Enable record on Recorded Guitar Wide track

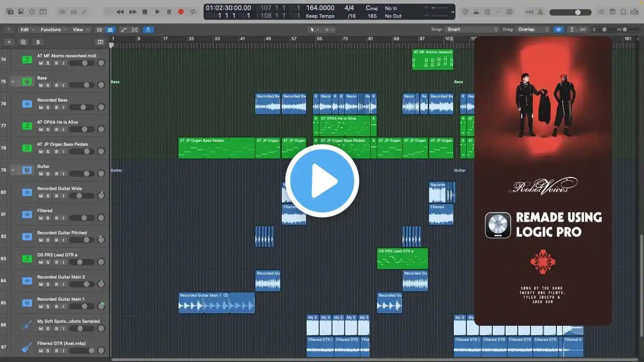coord(56,196)
